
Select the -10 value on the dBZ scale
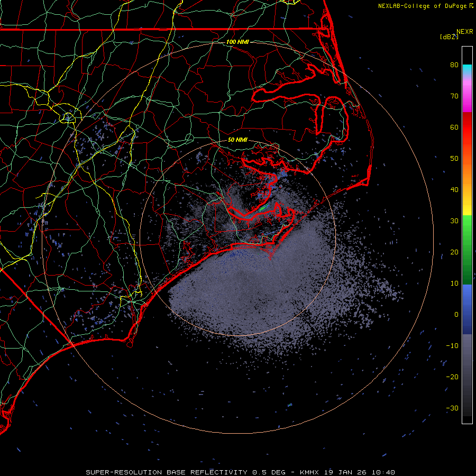452,346
